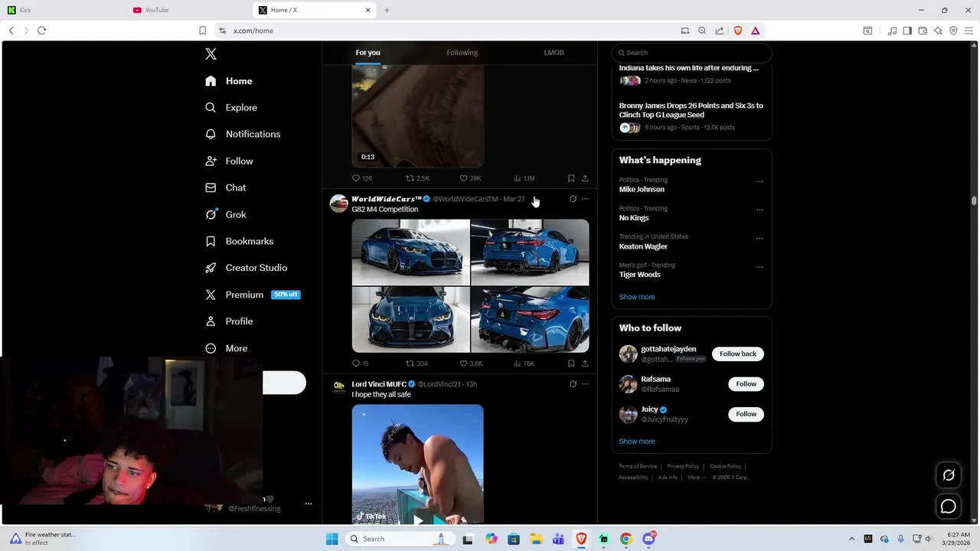Image resolution: width=980 pixels, height=551 pixels.
Task: Reply to the video post with 126 replies
Action: (x=361, y=178)
